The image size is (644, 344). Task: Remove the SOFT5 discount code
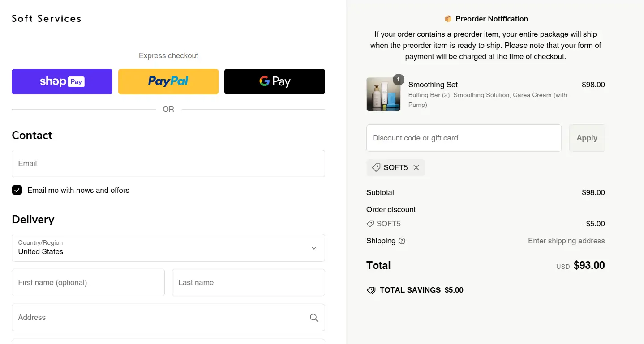(416, 167)
